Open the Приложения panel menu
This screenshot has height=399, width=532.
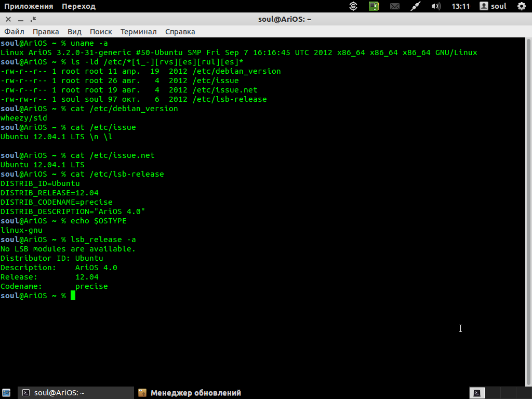tap(29, 6)
